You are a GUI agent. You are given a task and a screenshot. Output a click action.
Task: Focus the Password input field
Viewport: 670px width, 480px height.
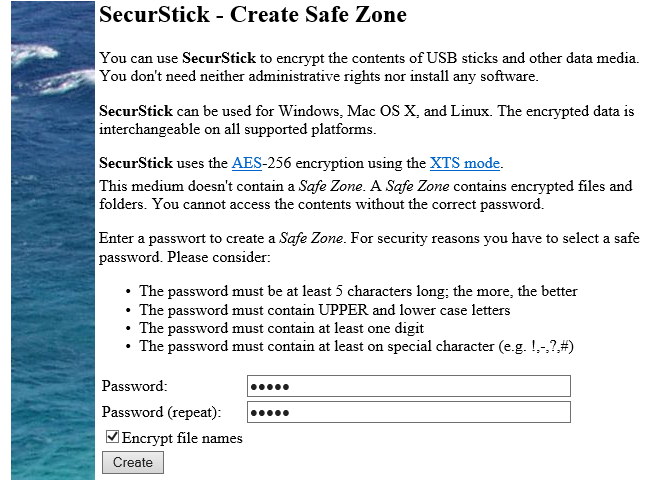tap(408, 386)
